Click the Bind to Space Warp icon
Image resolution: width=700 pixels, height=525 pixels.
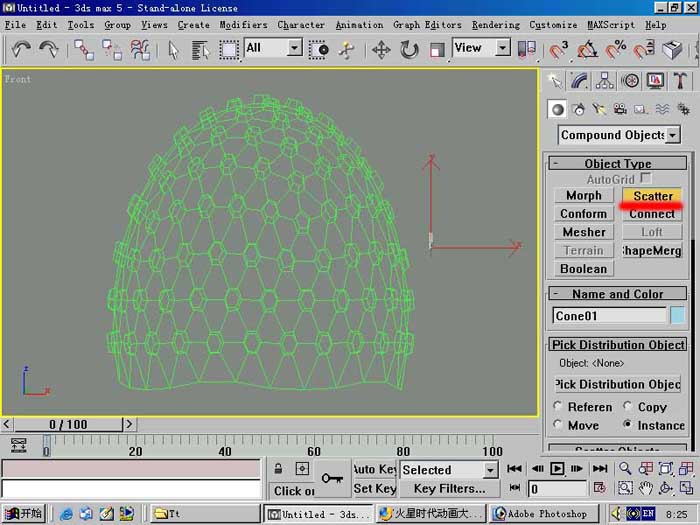[140, 50]
